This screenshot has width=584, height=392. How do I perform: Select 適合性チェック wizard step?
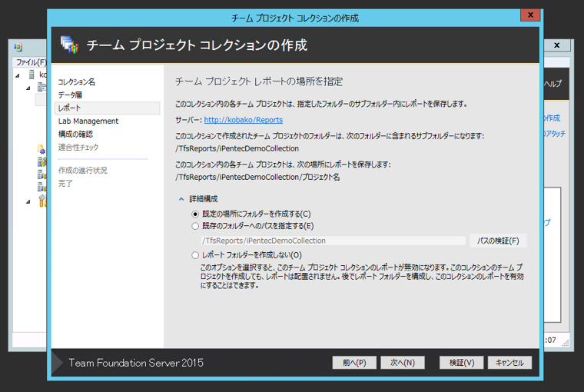point(78,147)
